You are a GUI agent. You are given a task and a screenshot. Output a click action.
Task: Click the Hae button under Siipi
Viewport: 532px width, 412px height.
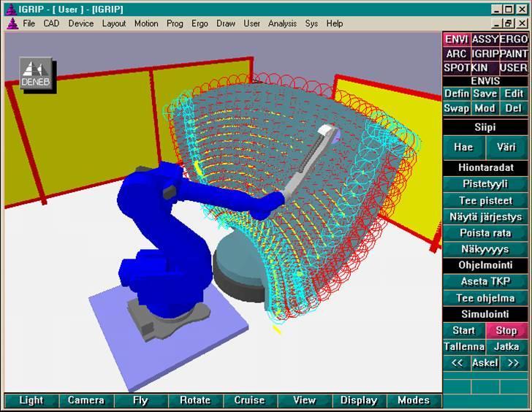pos(463,147)
